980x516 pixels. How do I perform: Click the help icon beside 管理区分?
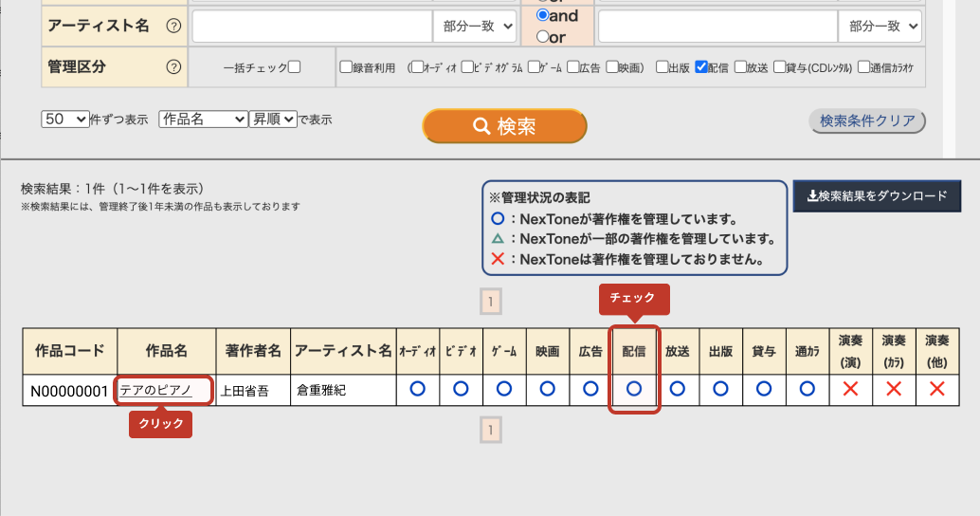(x=173, y=67)
